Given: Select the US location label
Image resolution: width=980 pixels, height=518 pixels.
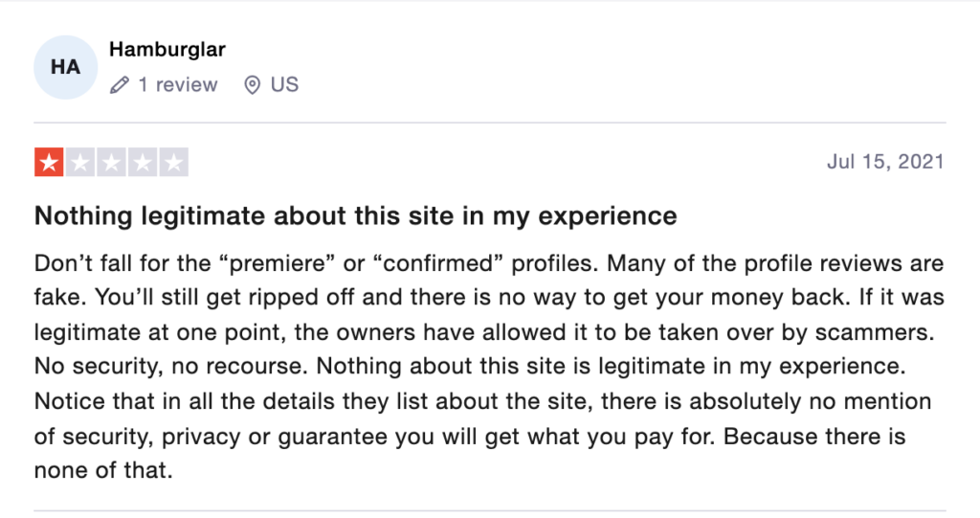Looking at the screenshot, I should click(284, 84).
